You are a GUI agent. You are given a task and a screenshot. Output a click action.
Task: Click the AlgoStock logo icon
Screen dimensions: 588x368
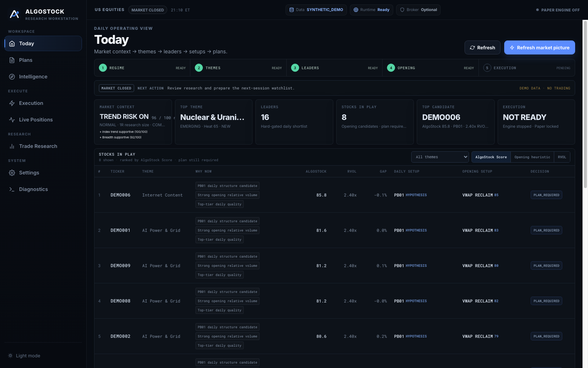tap(14, 14)
